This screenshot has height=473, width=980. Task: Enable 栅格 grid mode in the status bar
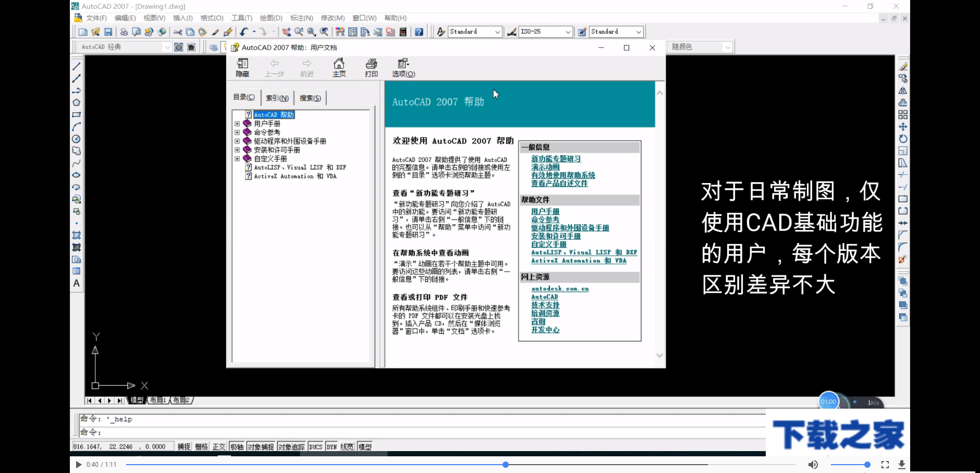[202, 446]
